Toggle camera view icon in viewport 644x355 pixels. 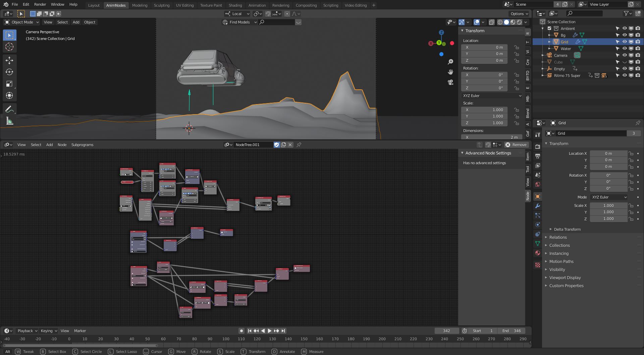(450, 82)
